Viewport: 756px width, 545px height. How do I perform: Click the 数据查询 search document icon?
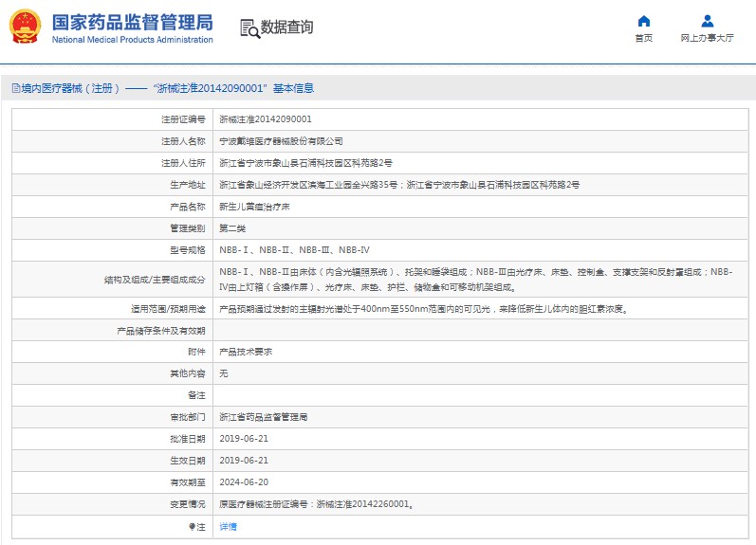tap(249, 28)
